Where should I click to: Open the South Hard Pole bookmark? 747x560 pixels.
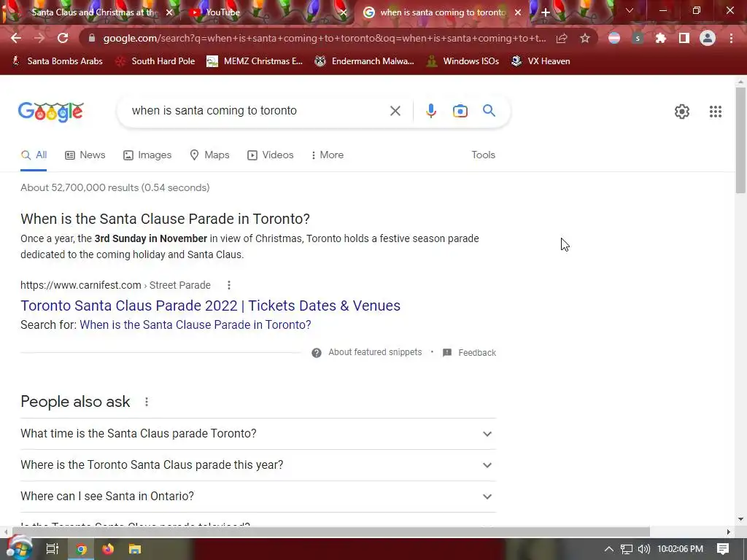point(156,61)
